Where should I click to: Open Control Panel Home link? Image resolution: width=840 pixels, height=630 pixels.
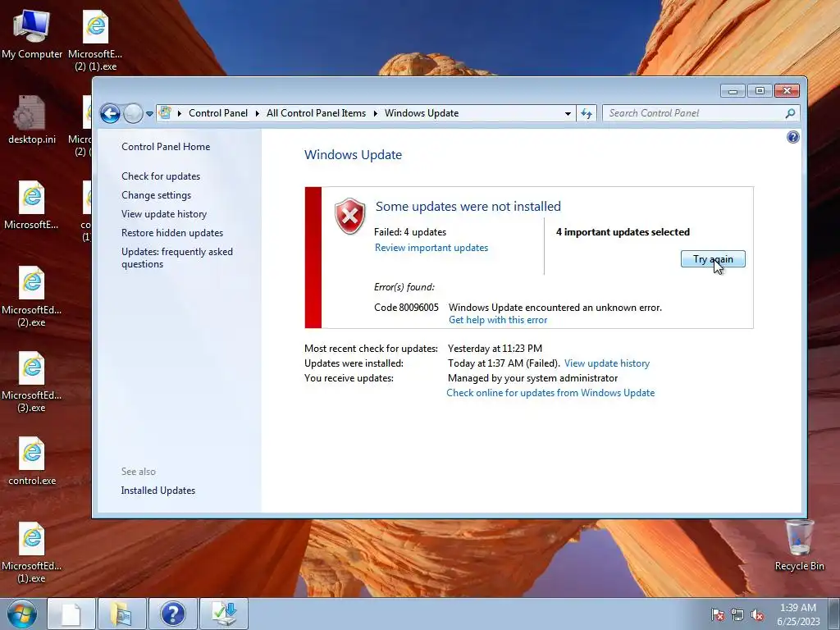click(166, 147)
